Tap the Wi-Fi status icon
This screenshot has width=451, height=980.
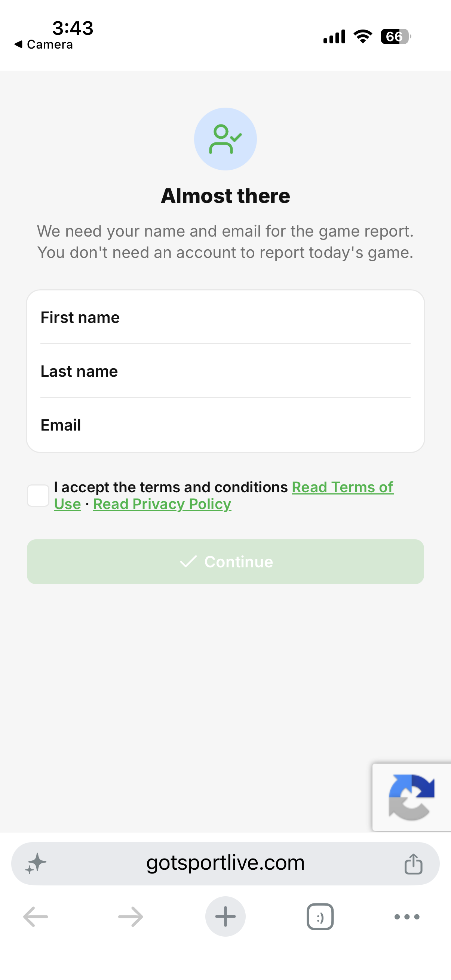tap(363, 37)
